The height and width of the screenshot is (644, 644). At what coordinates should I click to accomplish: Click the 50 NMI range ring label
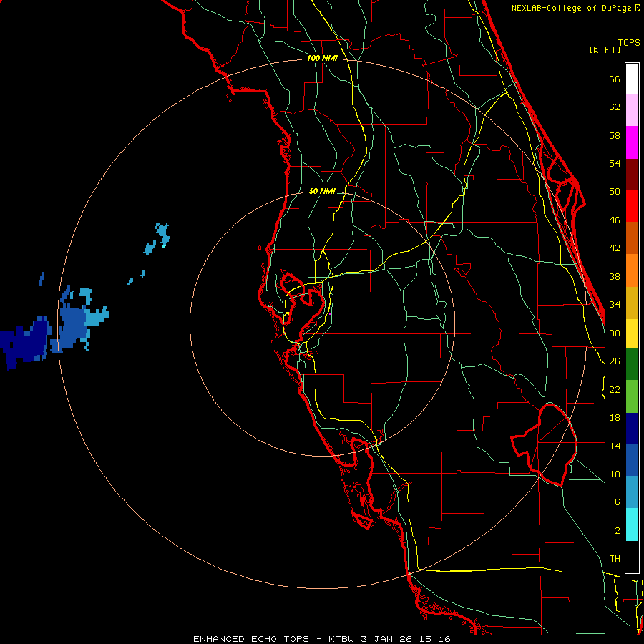(322, 191)
